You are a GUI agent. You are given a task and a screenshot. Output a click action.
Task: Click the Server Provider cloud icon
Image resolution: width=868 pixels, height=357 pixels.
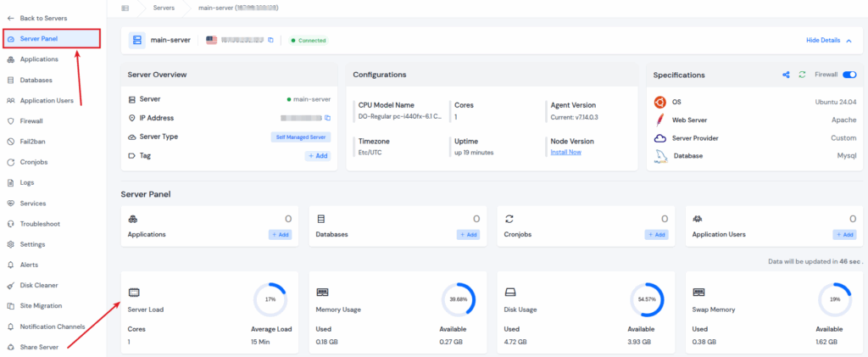point(659,138)
